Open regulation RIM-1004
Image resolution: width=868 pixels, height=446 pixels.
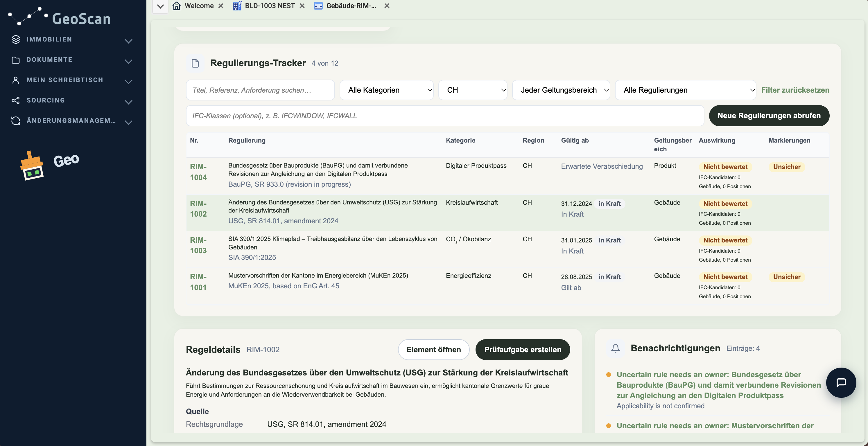click(198, 172)
